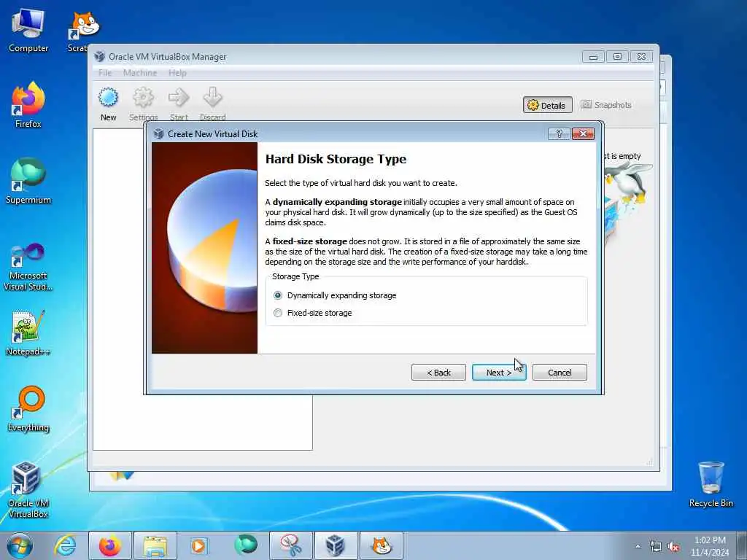Select the Scratch cat desktop icon
747x560 pixels.
point(83,31)
